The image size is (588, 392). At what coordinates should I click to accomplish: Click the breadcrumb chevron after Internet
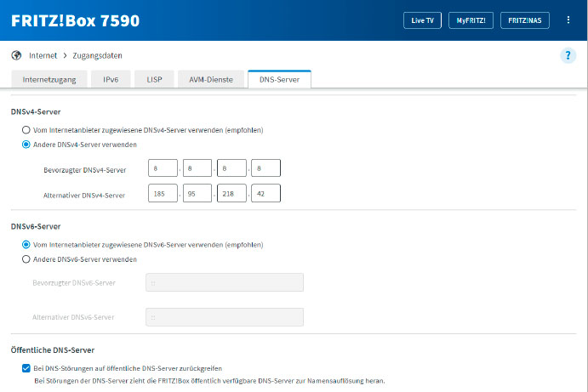[65, 55]
